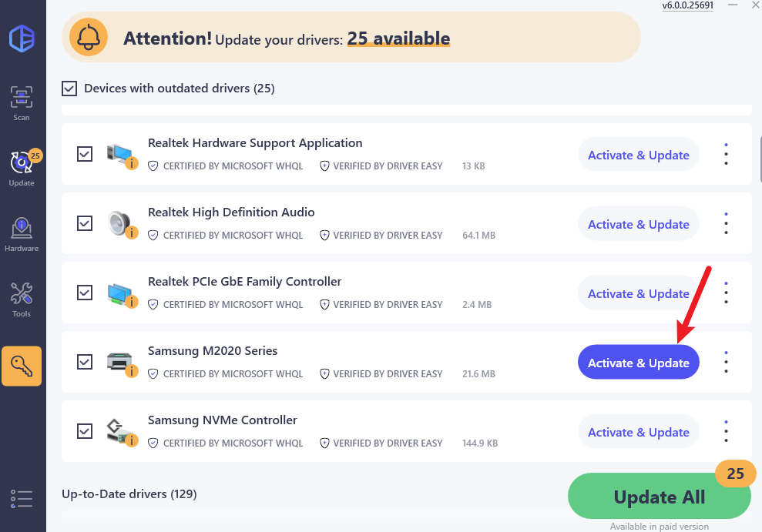Click the version number v6.0.0.25691 link
Screen dimensions: 762x532
[688, 5]
